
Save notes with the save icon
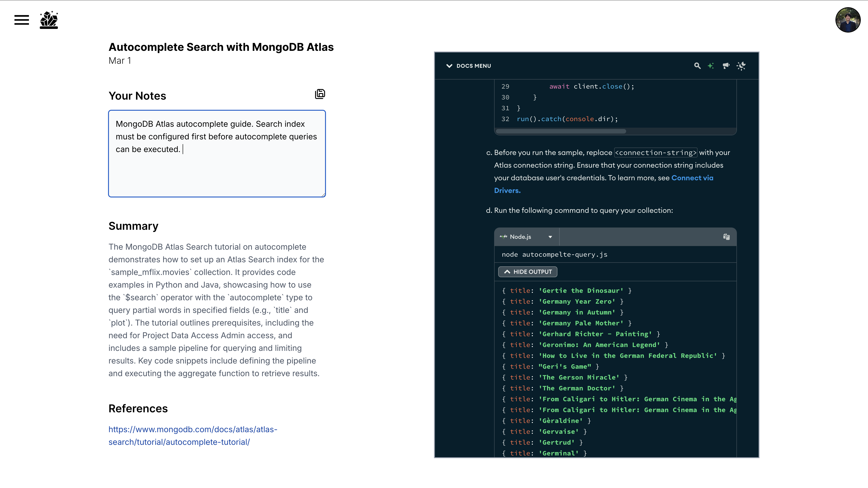point(320,94)
